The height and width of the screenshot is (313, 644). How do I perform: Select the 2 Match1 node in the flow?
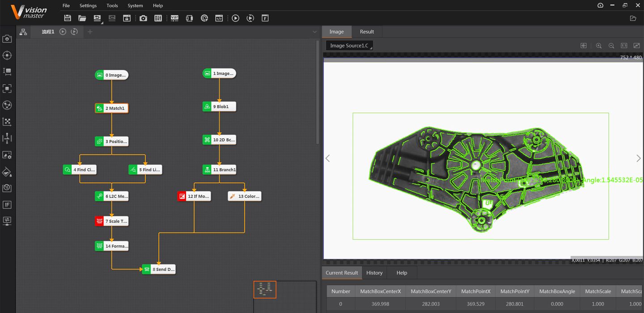[111, 108]
